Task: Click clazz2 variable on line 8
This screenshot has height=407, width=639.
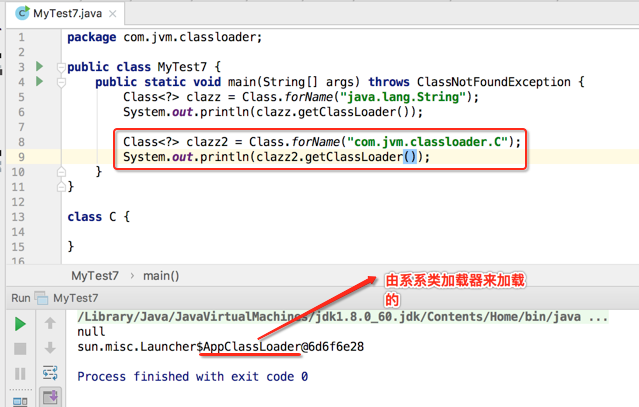Action: click(207, 142)
